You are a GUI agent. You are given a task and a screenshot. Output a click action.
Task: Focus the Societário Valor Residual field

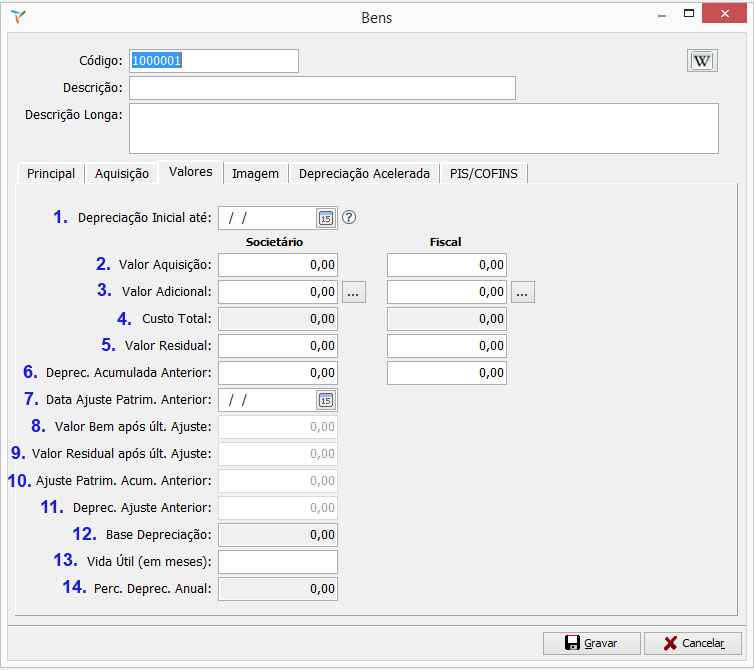[x=278, y=346]
